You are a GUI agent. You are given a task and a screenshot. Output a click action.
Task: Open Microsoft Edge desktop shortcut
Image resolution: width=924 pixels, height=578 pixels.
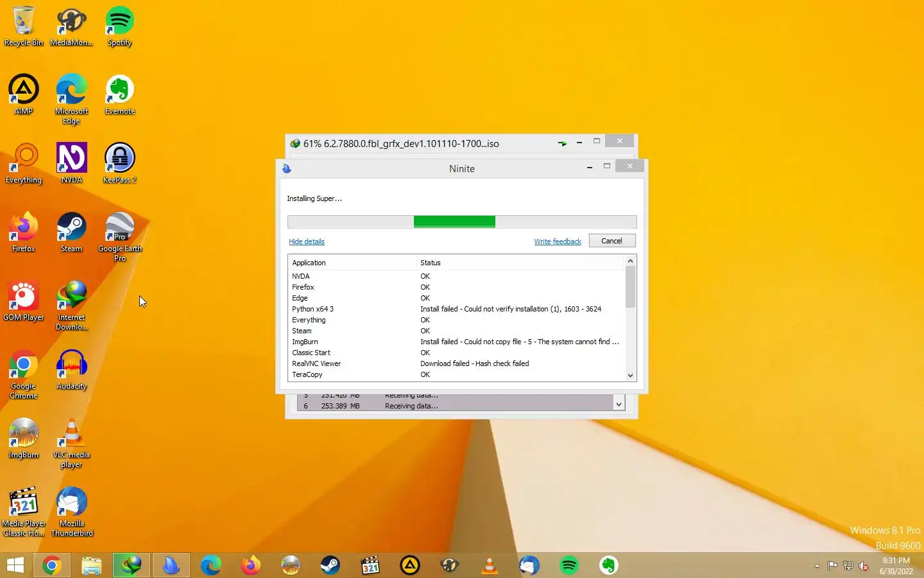71,100
